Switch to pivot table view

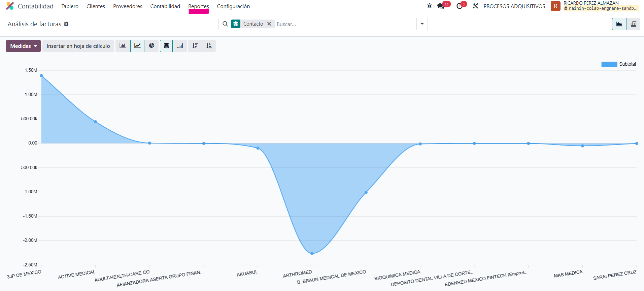tap(633, 24)
